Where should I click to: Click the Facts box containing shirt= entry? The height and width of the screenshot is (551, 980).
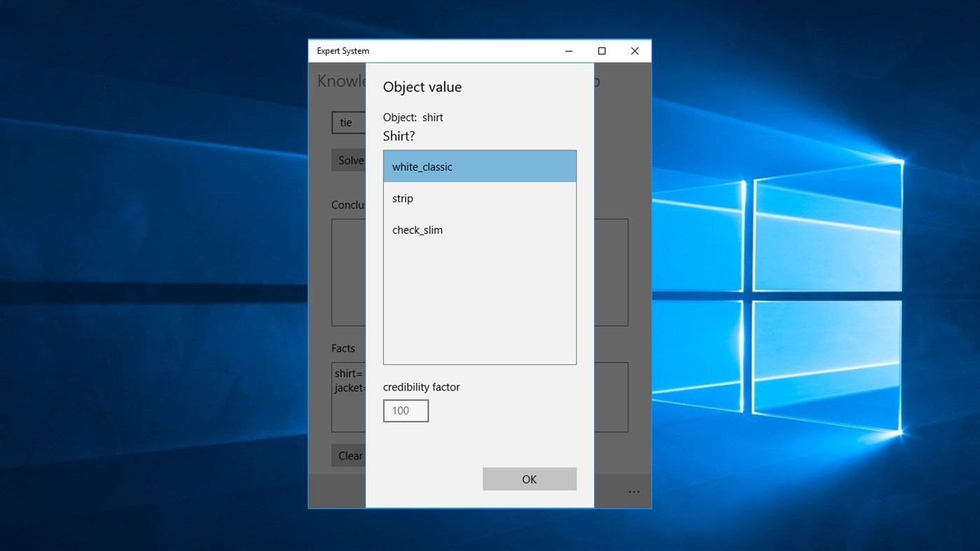click(348, 397)
